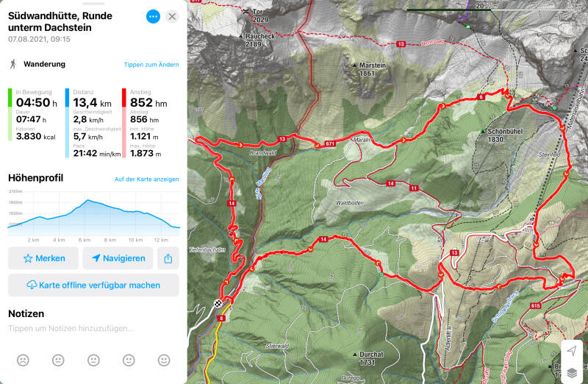Tap the panel drag handle at top
Viewport: 588px width, 384px height.
pos(93,4)
